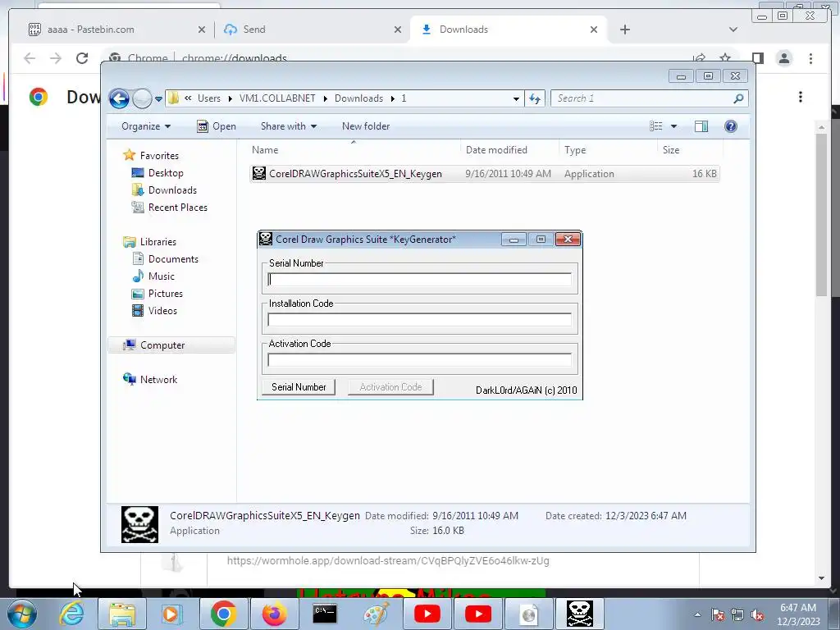This screenshot has height=630, width=840.
Task: Click the large skull thumbnail in details pane
Action: pos(139,524)
